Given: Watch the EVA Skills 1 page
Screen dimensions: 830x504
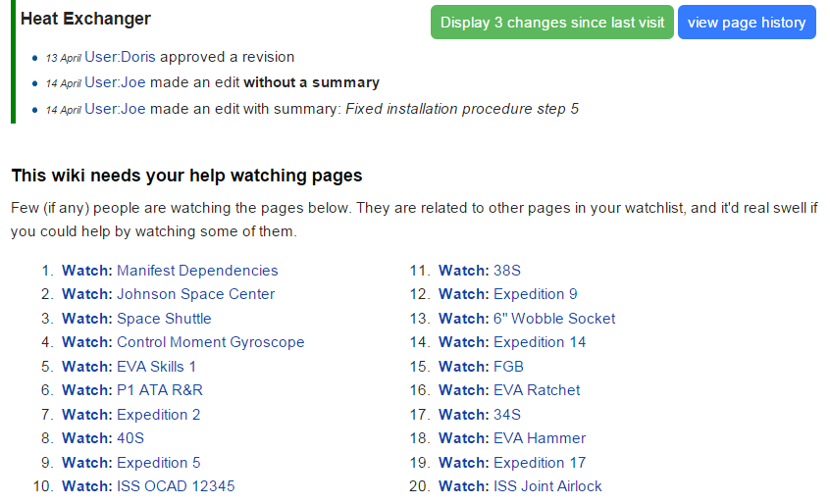Looking at the screenshot, I should tap(86, 367).
